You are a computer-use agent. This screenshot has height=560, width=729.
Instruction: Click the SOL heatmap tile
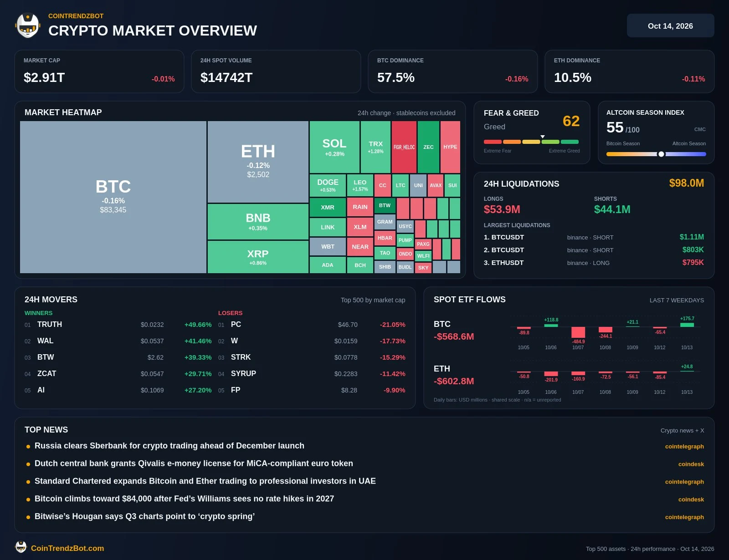[334, 147]
